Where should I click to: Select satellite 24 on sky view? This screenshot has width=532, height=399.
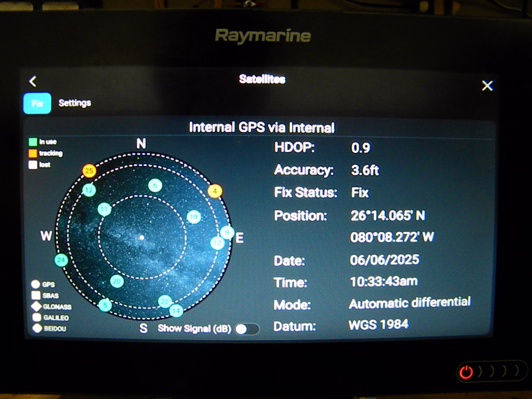[x=61, y=260]
